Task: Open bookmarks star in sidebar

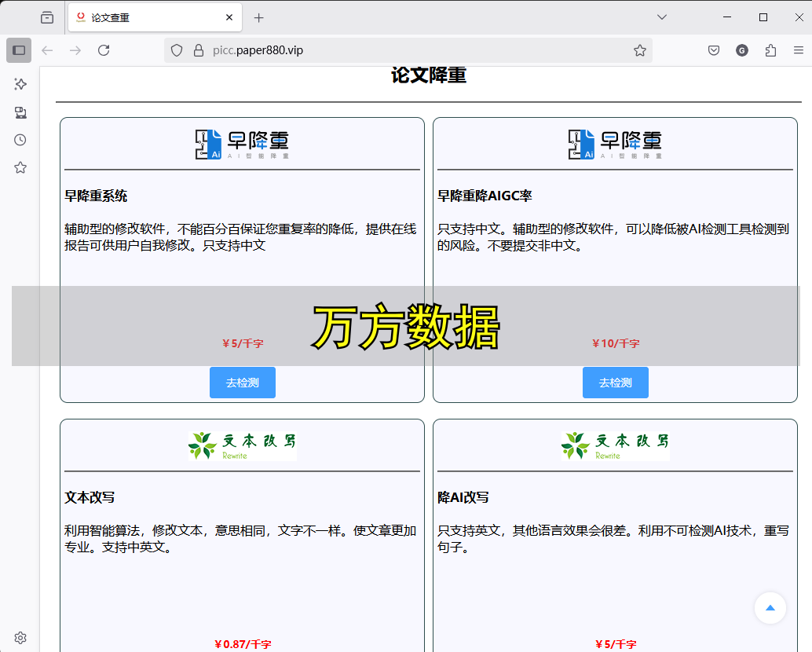Action: pyautogui.click(x=20, y=167)
